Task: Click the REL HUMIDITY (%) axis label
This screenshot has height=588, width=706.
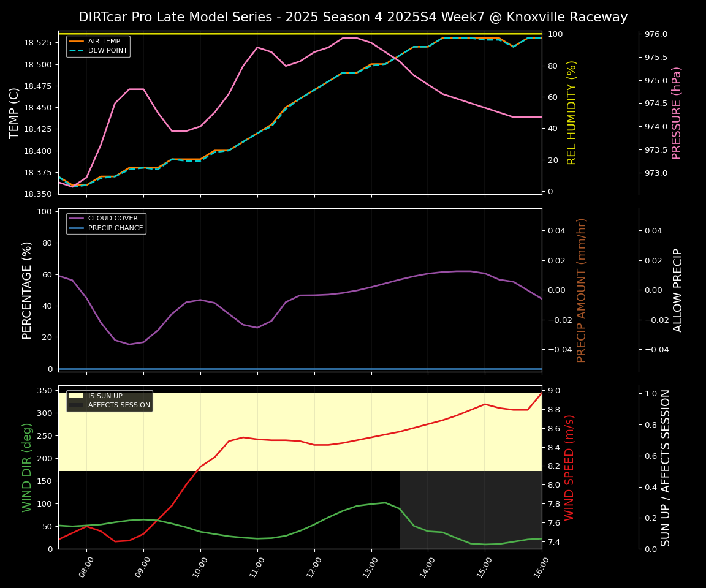Action: [572, 113]
